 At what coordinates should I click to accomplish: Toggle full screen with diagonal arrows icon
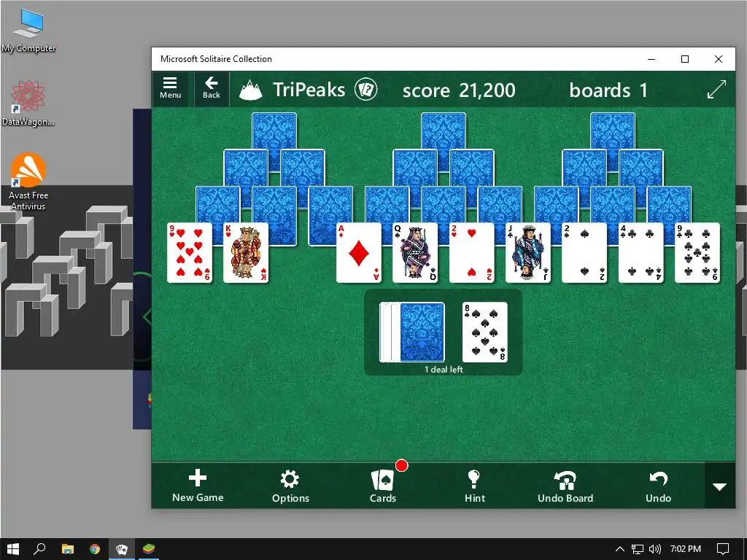716,90
